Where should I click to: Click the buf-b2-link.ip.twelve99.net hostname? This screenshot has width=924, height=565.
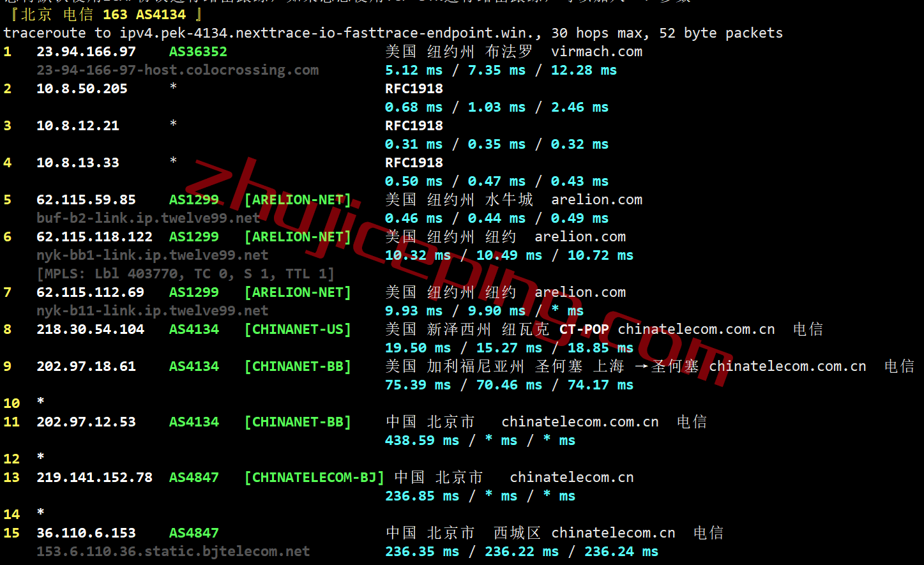148,218
